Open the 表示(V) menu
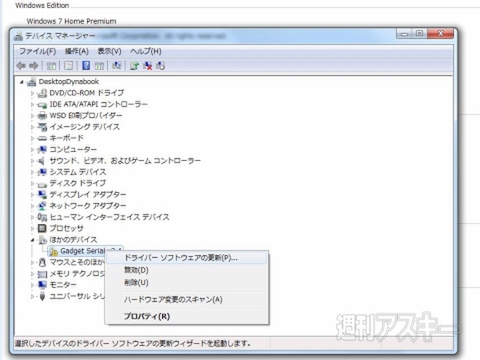The image size is (480, 360). pos(109,51)
